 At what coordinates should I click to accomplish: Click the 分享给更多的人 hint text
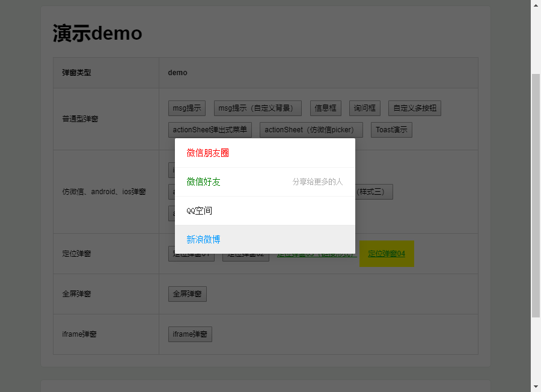[317, 182]
